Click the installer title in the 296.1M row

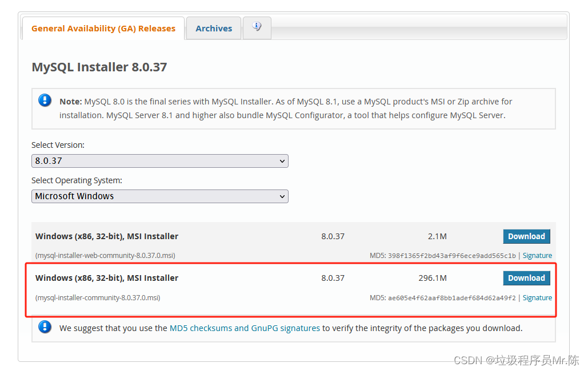pos(107,278)
